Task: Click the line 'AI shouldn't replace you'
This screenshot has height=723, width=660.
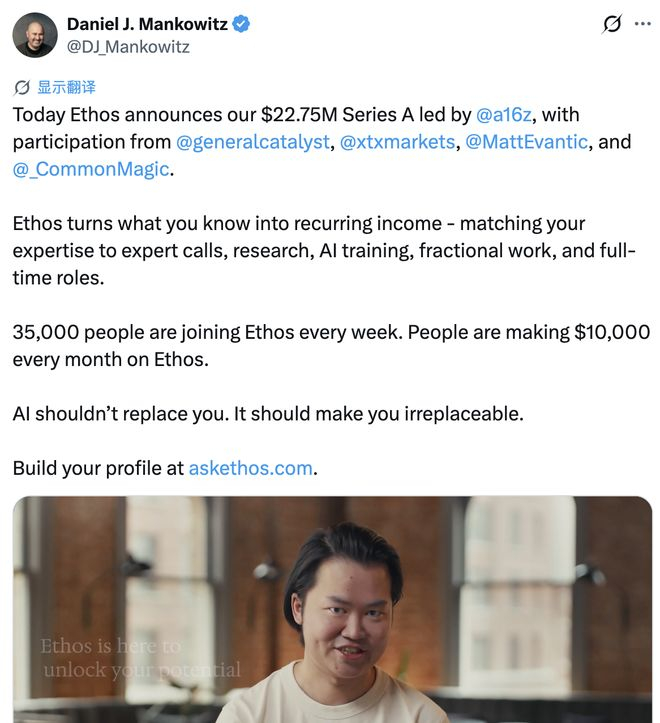Action: (x=268, y=414)
